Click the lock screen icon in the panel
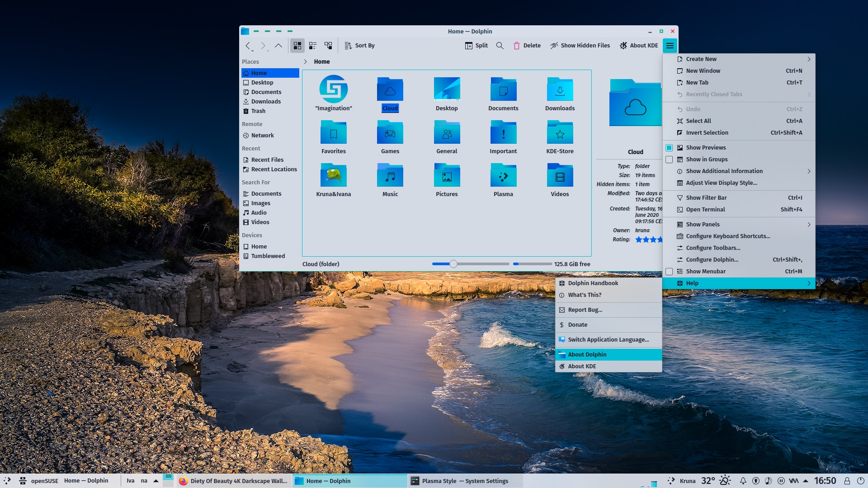Viewport: 868px width, 488px height. [847, 481]
